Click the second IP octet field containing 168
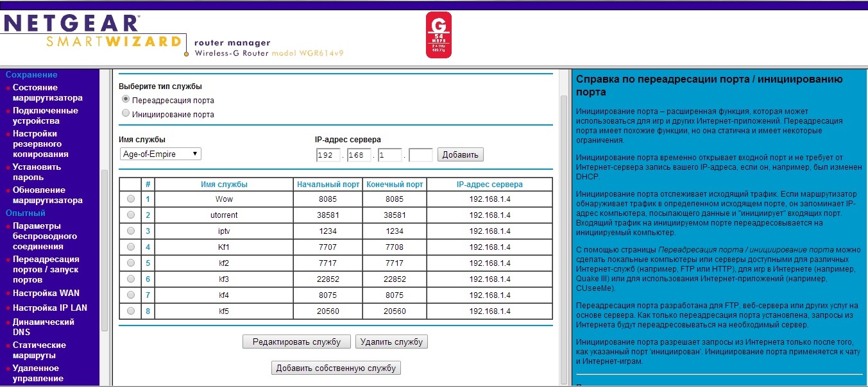868x387 pixels. point(359,155)
